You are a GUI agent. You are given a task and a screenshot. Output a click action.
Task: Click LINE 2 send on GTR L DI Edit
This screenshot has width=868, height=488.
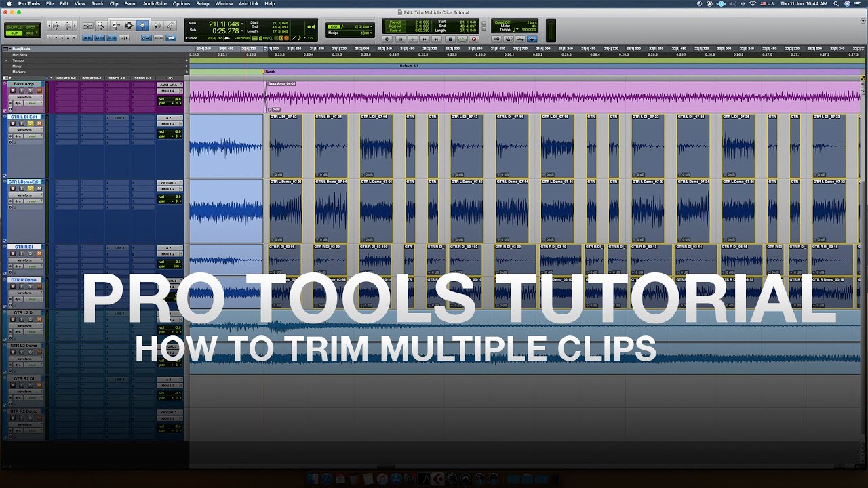[x=118, y=117]
